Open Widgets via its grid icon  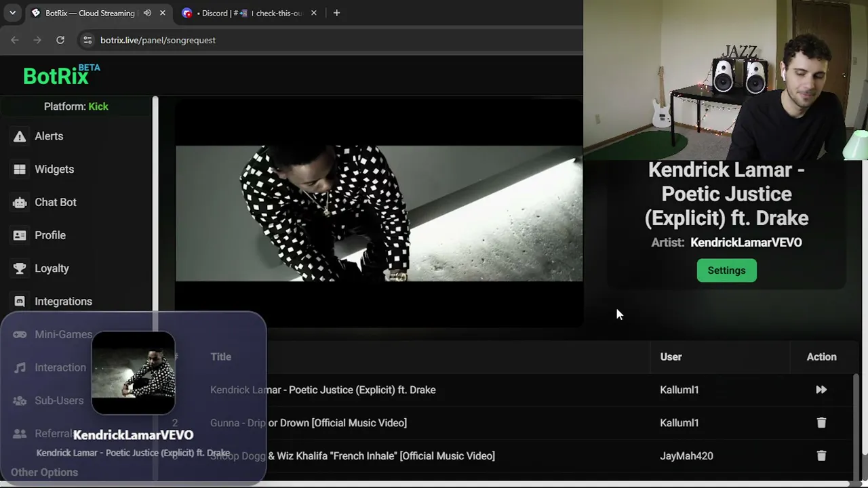point(20,169)
